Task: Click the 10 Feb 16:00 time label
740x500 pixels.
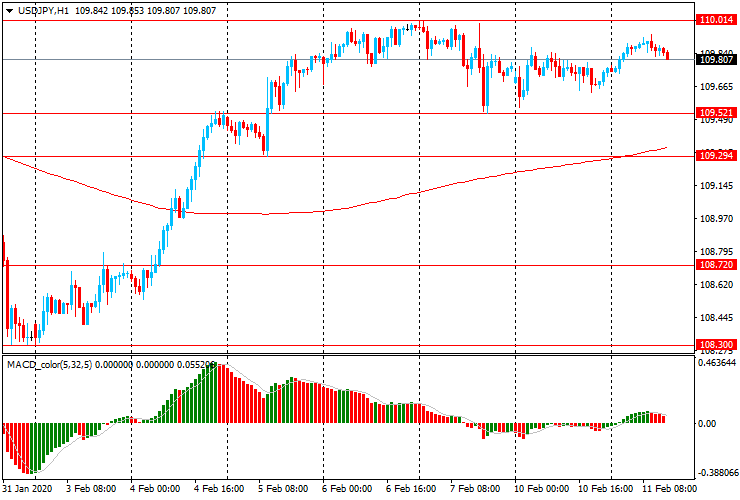Action: click(x=605, y=488)
